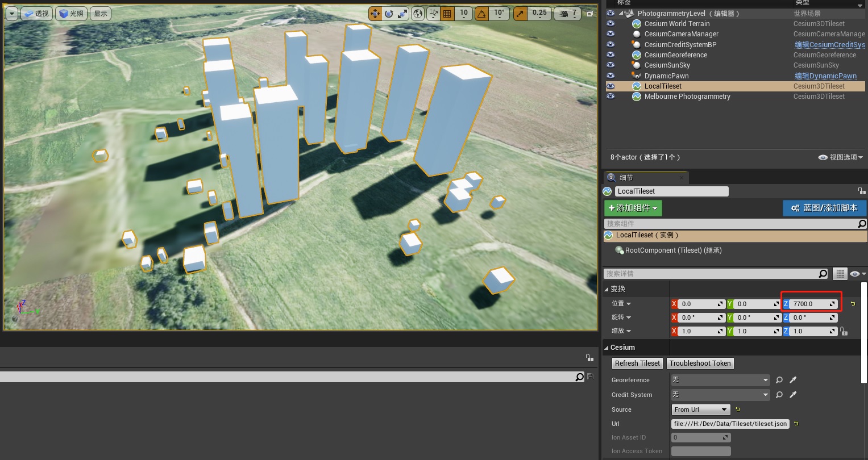
Task: Click the Refresh Tileset button
Action: (x=637, y=363)
